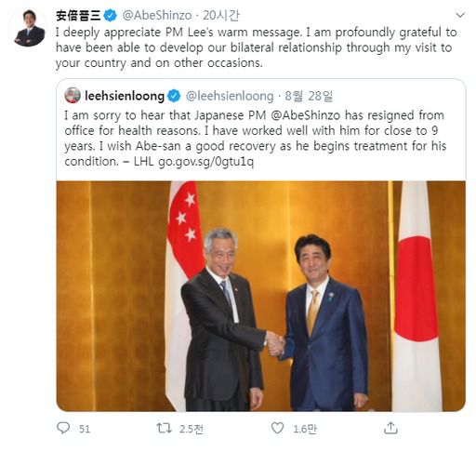Open the @leehsienloong handle in quoted tweet
Screen dimensions: 476x452
[230, 96]
